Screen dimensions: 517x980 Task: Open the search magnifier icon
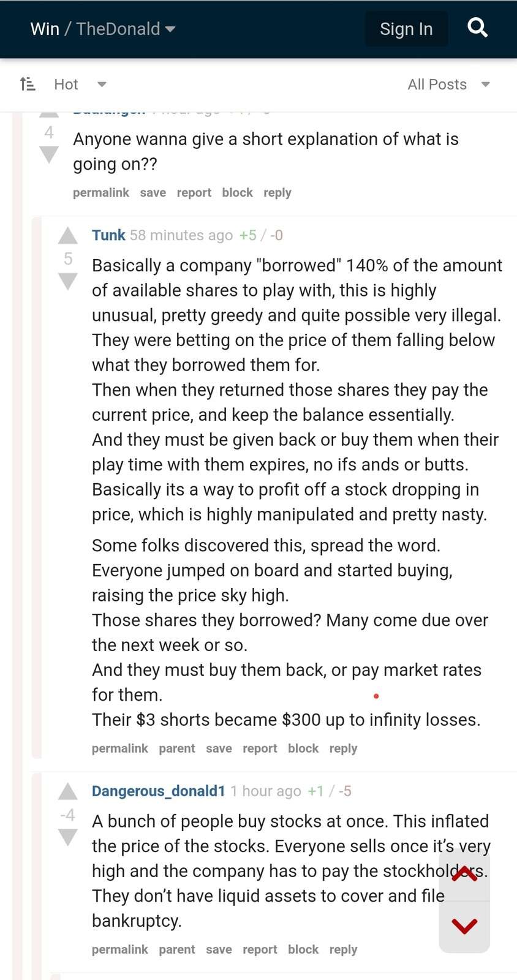(477, 28)
